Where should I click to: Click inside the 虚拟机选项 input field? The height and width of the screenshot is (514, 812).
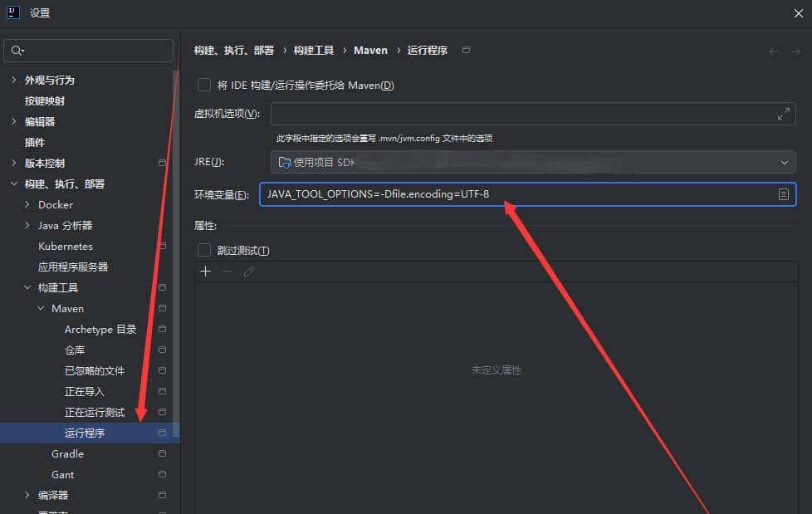pos(498,114)
